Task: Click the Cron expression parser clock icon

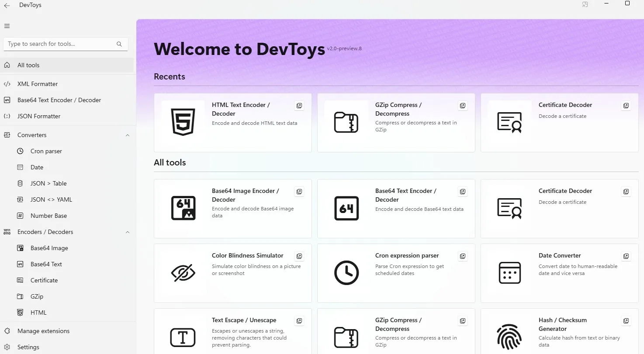Action: pos(346,273)
